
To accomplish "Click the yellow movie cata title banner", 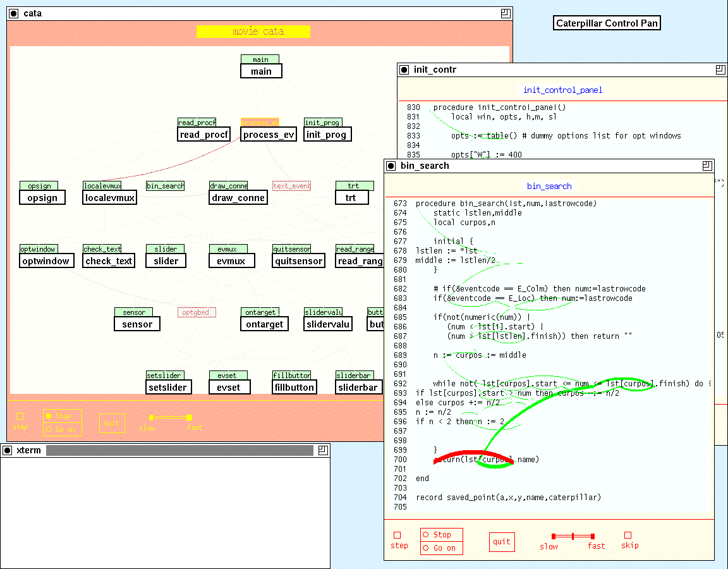I will tap(253, 32).
